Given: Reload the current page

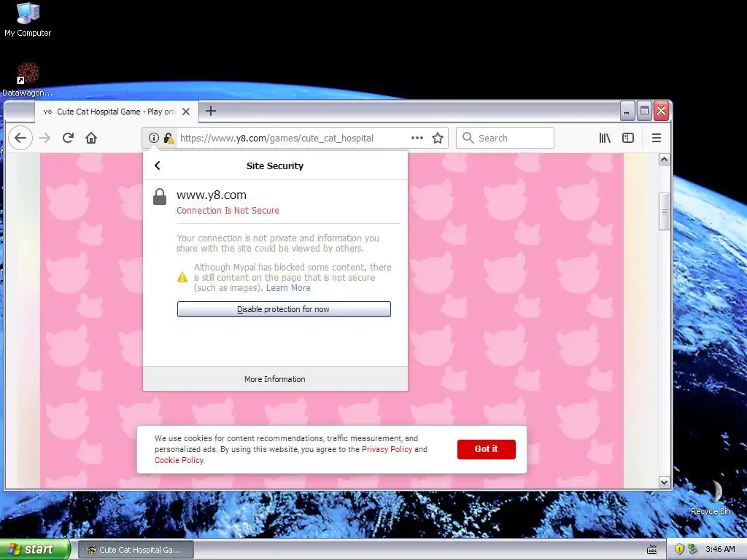Looking at the screenshot, I should [x=68, y=138].
